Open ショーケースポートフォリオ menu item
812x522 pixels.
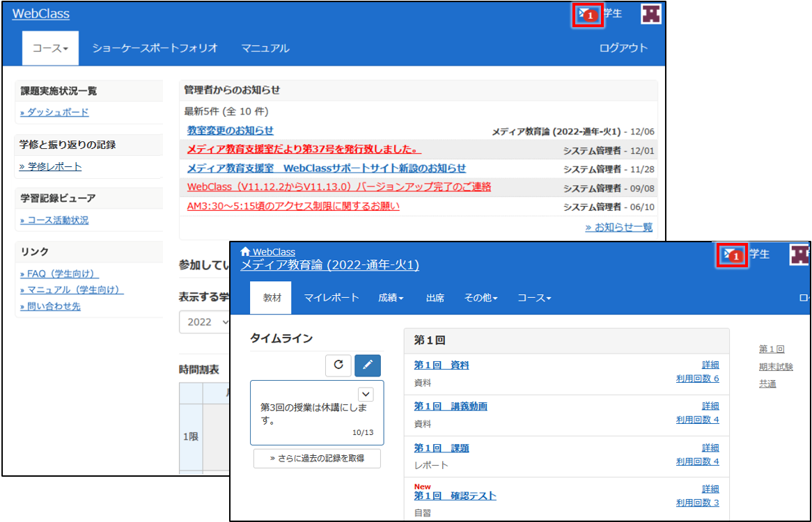(x=155, y=48)
